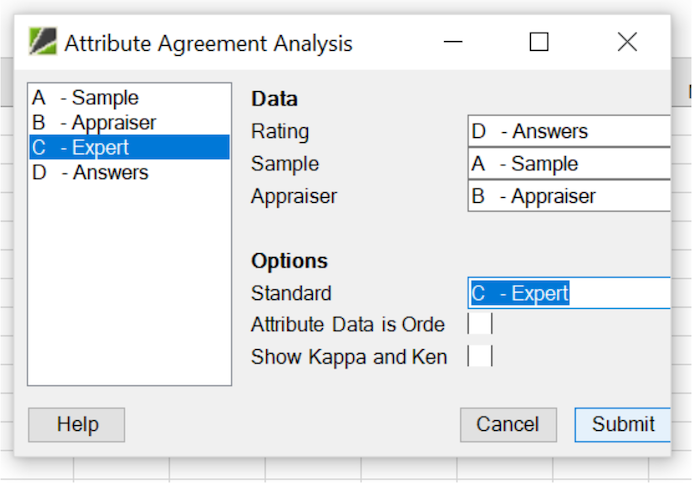Tick the Show Kappa and Kendall checkbox
The width and height of the screenshot is (692, 484).
click(480, 356)
